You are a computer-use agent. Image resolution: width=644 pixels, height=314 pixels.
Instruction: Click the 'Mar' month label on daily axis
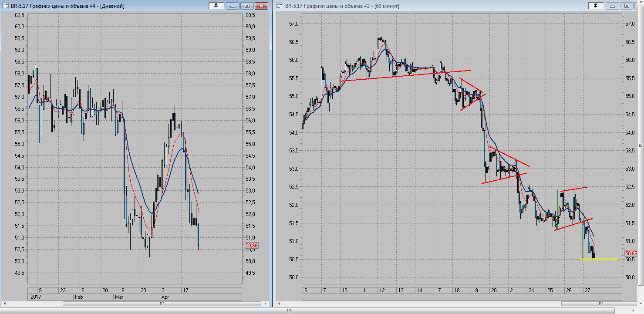[x=119, y=297]
